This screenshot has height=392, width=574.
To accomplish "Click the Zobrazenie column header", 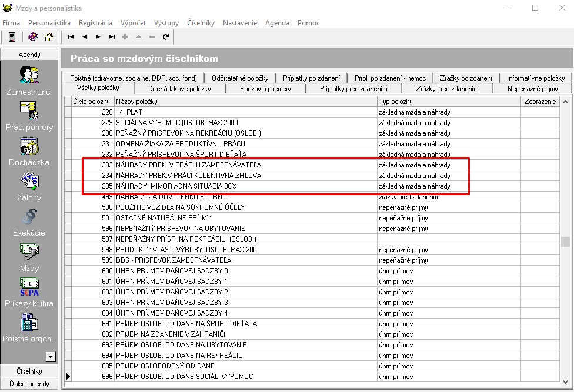I will coord(540,102).
